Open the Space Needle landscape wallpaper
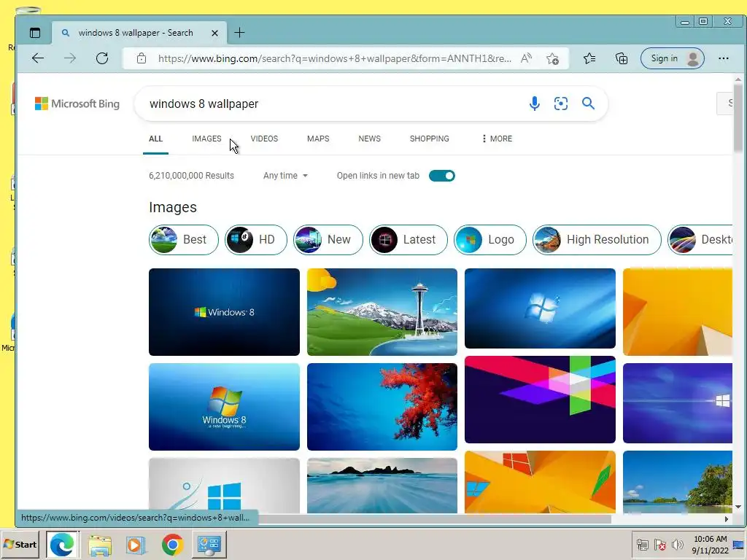This screenshot has width=747, height=560. 382,312
